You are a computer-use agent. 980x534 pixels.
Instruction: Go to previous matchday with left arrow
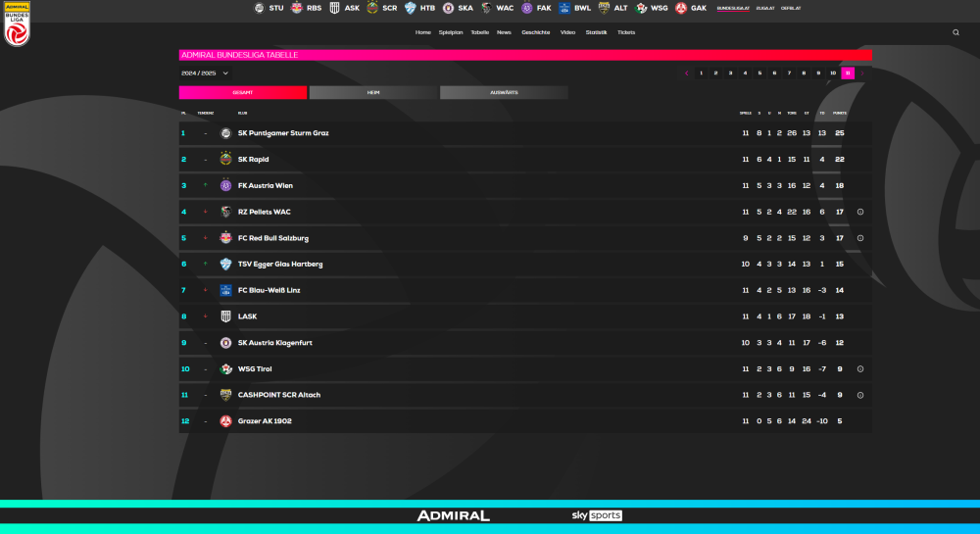click(x=687, y=73)
